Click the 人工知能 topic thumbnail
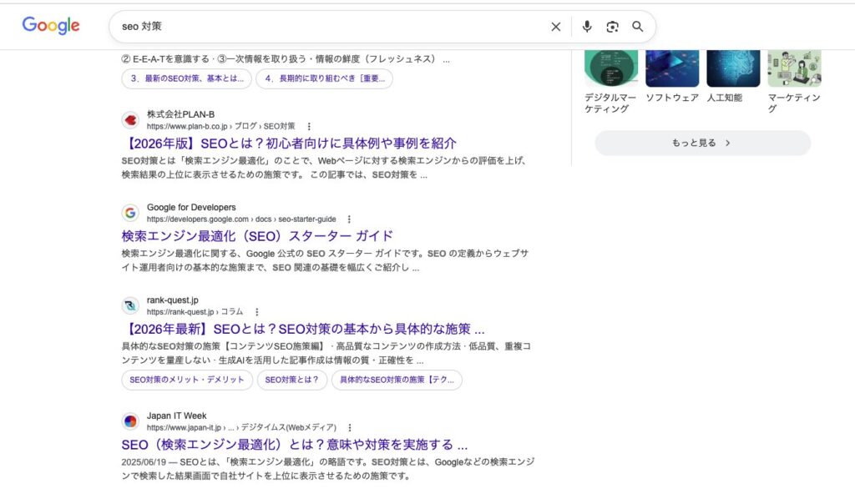 tap(733, 68)
